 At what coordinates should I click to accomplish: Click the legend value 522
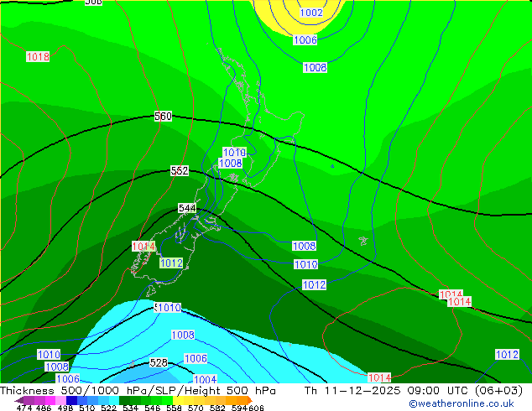pos(108,408)
